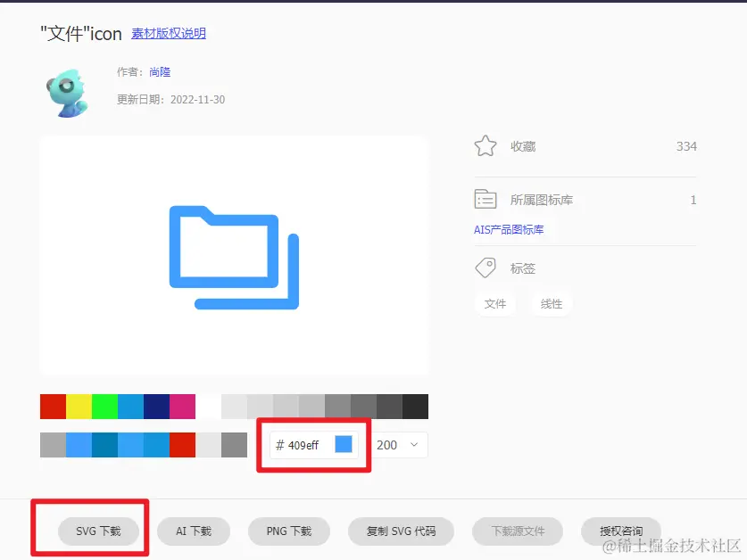Click the author's mascot avatar image

(x=67, y=90)
